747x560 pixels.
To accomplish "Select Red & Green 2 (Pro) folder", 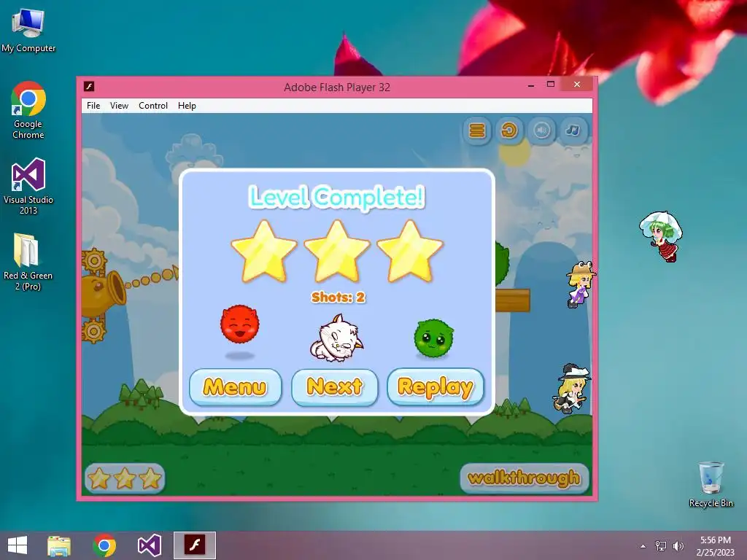I will (x=28, y=262).
